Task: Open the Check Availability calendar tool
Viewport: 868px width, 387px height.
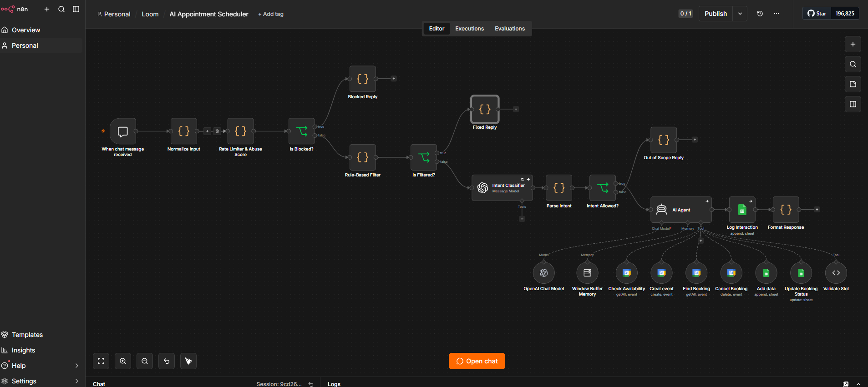Action: point(627,273)
